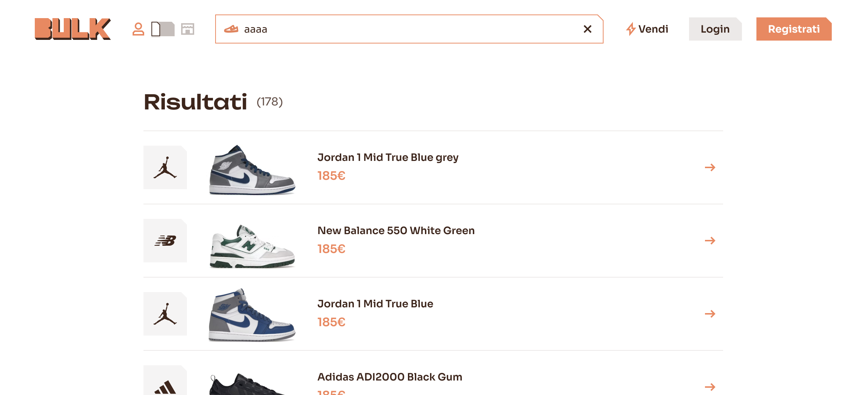Click Jordan brand logo in first result
The height and width of the screenshot is (395, 868).
click(165, 167)
